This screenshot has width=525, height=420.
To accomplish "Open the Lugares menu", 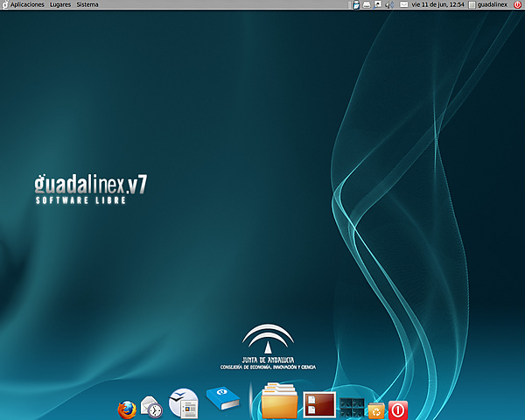I will click(60, 4).
